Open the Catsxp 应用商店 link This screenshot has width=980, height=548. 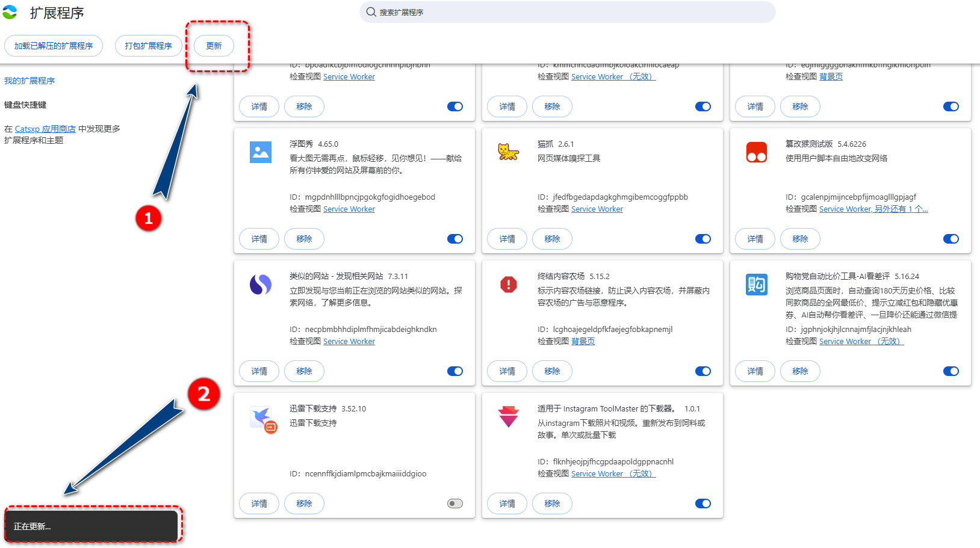click(45, 129)
